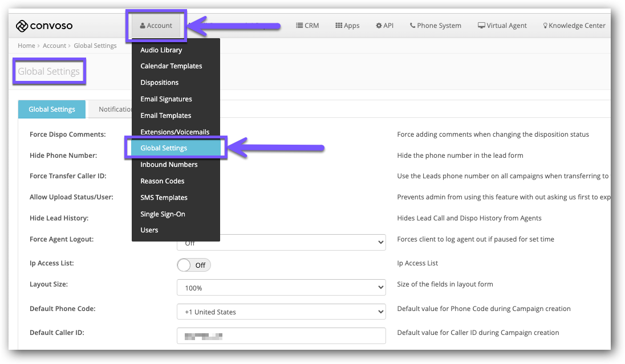Click the Default Caller ID input field
This screenshot has height=364, width=625.
(x=281, y=336)
